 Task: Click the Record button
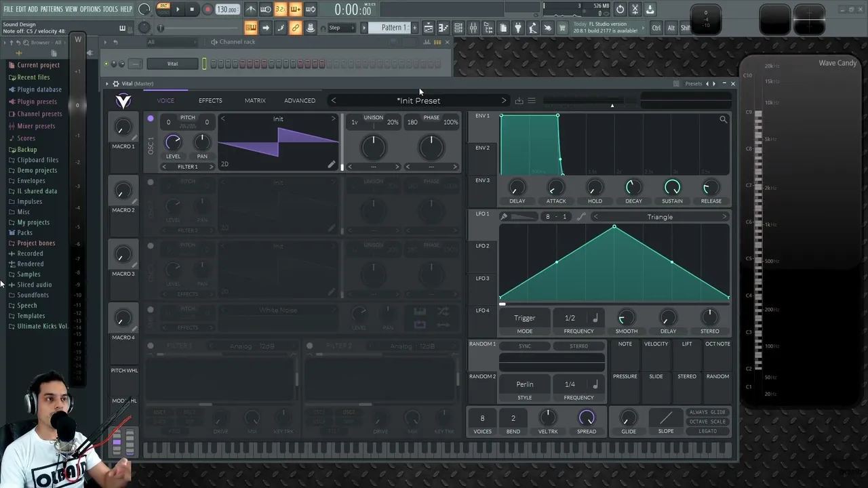pyautogui.click(x=208, y=9)
